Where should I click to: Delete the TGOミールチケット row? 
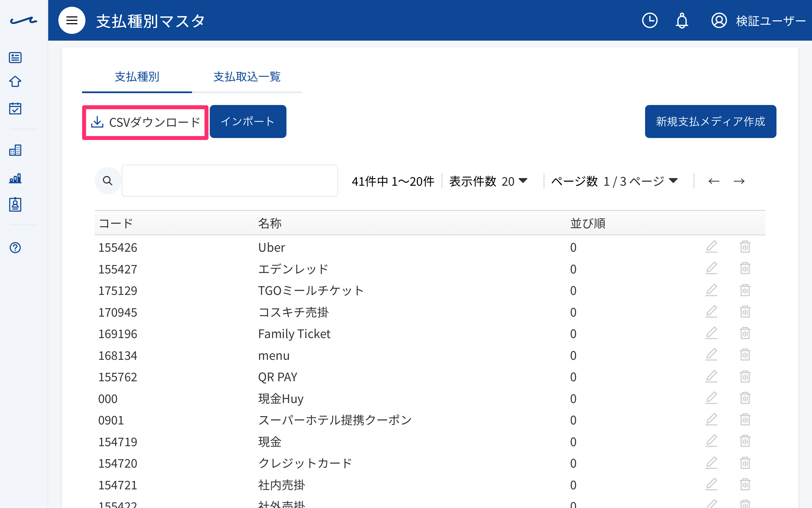click(x=745, y=290)
